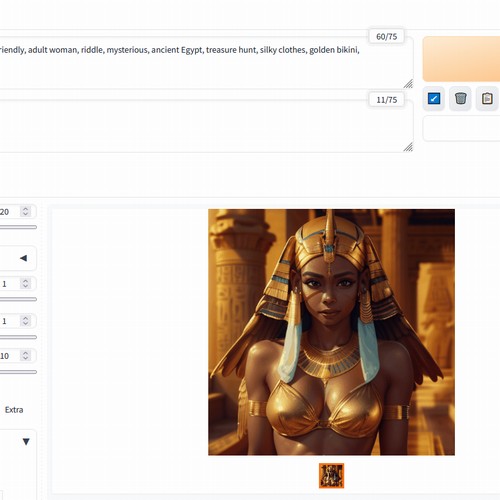The height and width of the screenshot is (500, 500).
Task: Click the resize grip of the negative prompt box
Action: pos(408,147)
